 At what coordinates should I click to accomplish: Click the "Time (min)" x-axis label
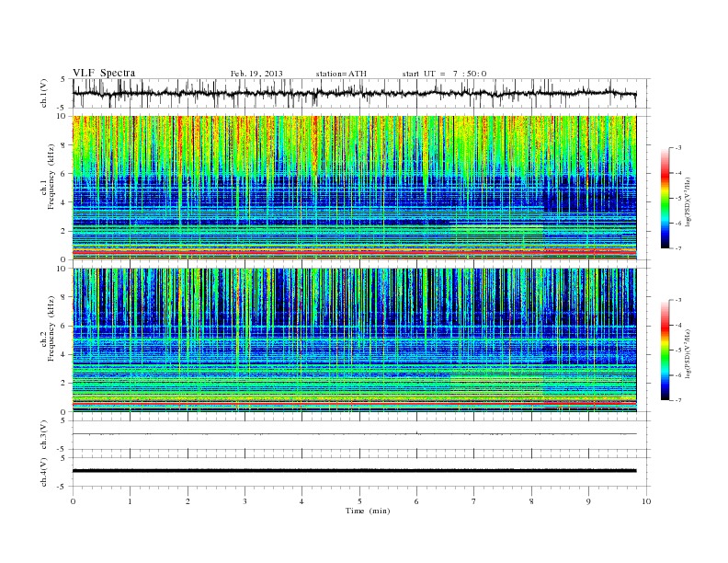point(368,511)
